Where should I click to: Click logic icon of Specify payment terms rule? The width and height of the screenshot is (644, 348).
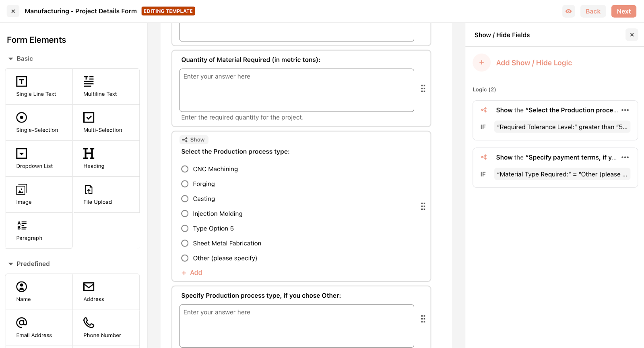coord(484,157)
